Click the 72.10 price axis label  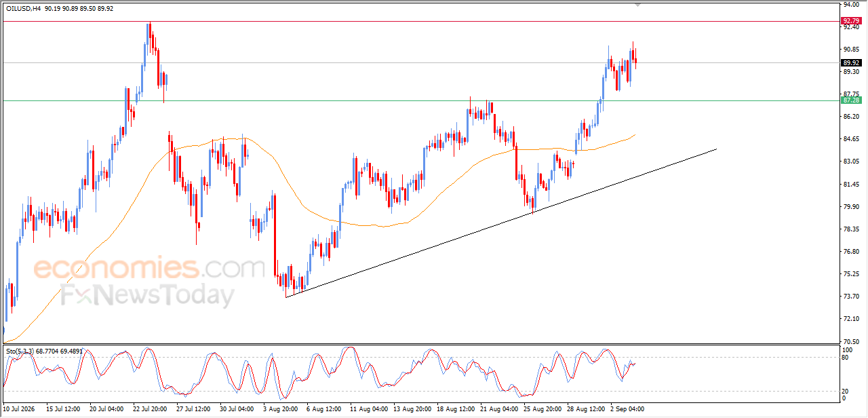[x=851, y=319]
